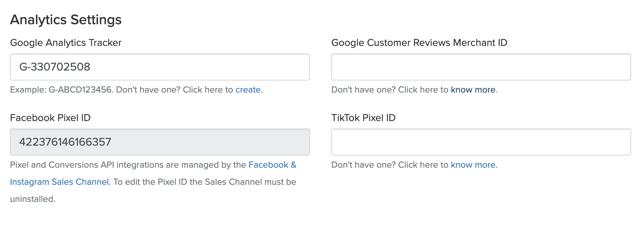Click the "Example: G-ABCD123456" hint text
This screenshot has height=230, width=644.
(61, 90)
